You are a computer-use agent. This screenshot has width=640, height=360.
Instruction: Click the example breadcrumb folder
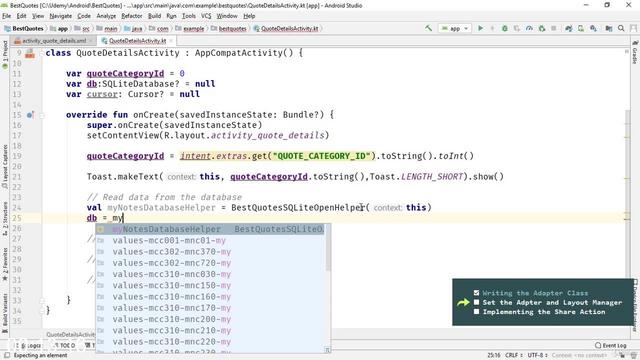click(190, 29)
